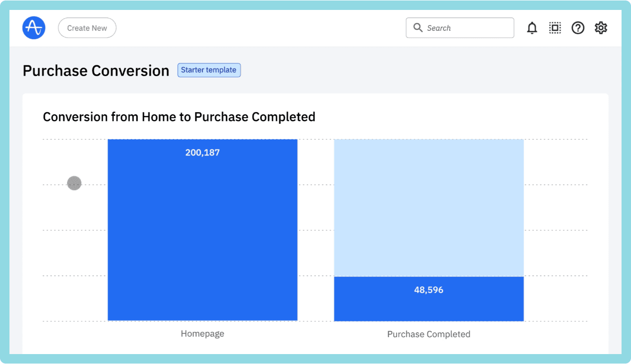Select the Homepage funnel bar

[x=202, y=229]
